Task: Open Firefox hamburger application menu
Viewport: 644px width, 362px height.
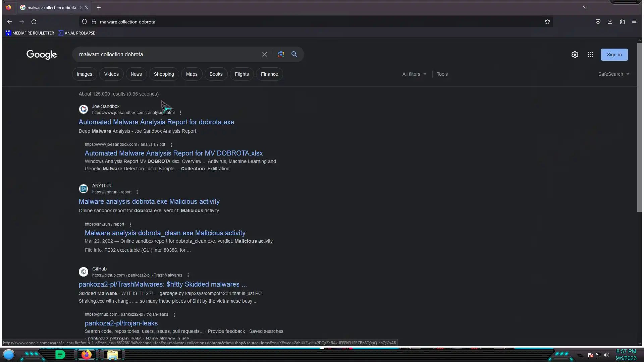Action: point(634,22)
